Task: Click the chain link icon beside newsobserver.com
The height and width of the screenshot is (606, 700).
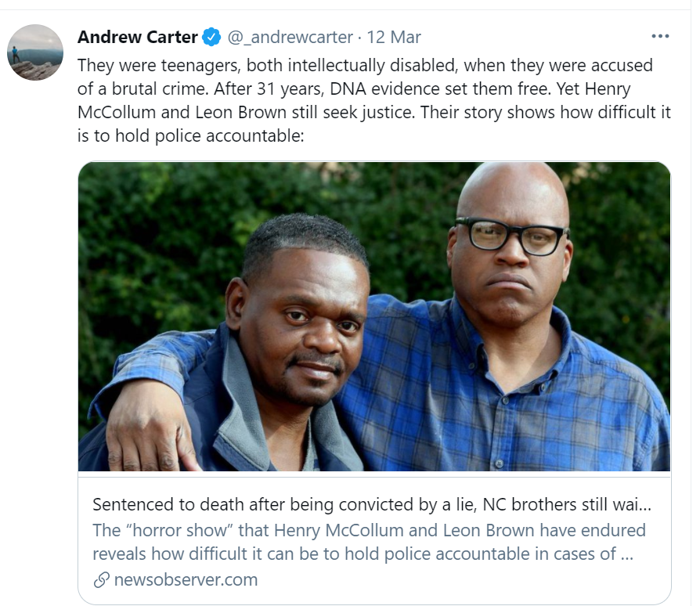Action: tap(102, 579)
